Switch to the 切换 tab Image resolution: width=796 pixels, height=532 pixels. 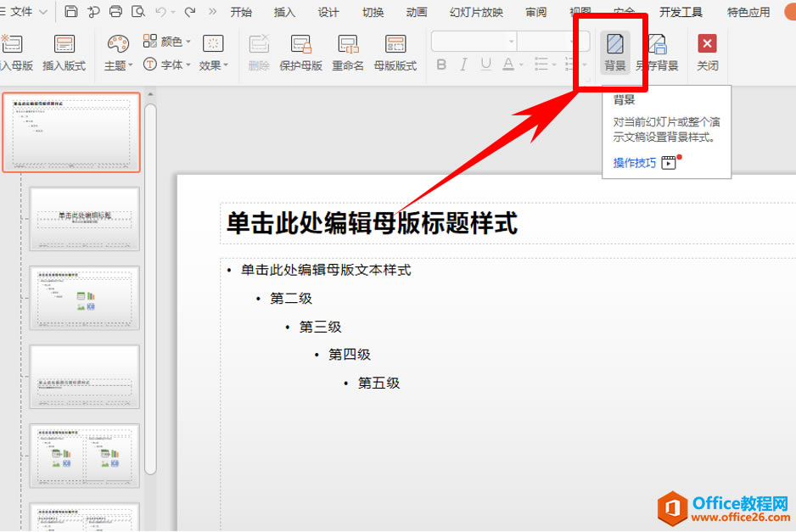tap(373, 12)
